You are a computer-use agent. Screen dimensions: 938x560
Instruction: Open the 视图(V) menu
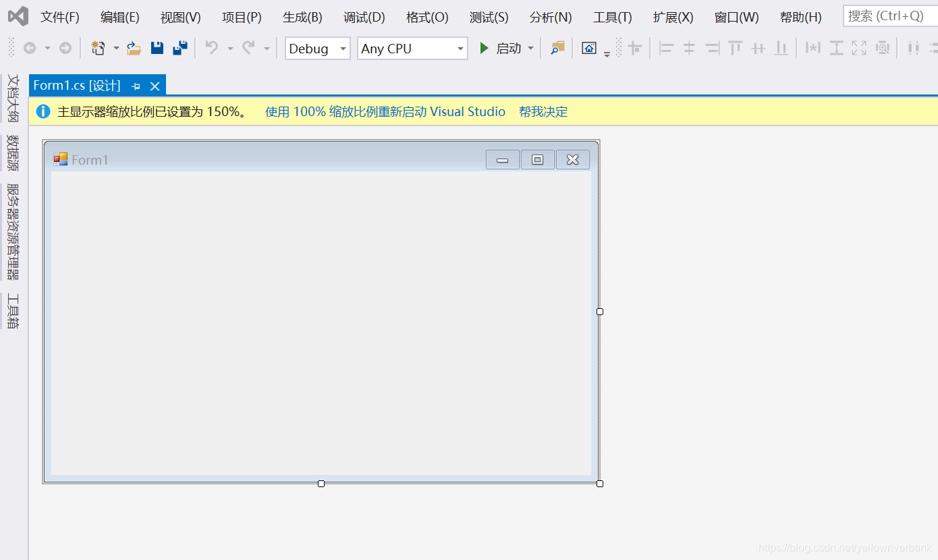coord(180,17)
